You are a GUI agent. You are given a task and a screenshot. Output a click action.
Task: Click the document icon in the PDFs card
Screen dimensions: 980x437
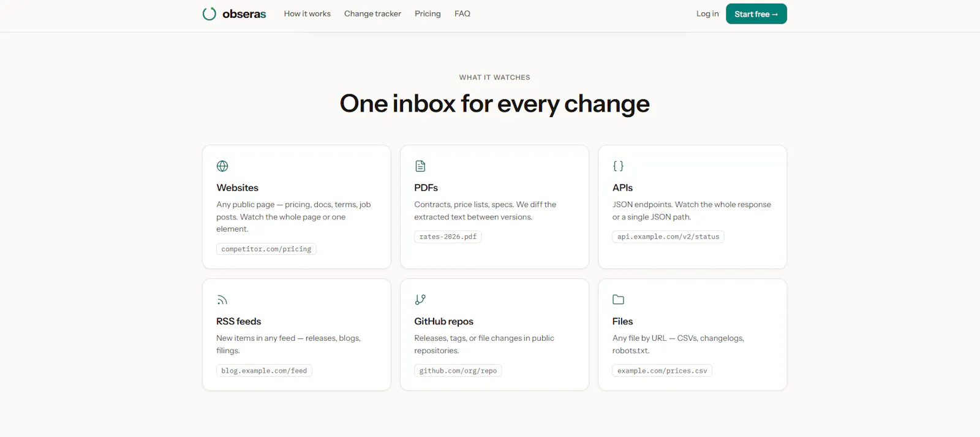point(420,166)
